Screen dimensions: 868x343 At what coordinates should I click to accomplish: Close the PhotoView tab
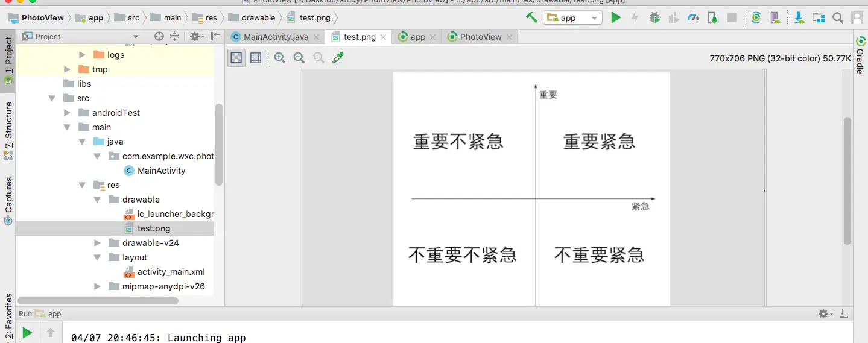click(510, 37)
